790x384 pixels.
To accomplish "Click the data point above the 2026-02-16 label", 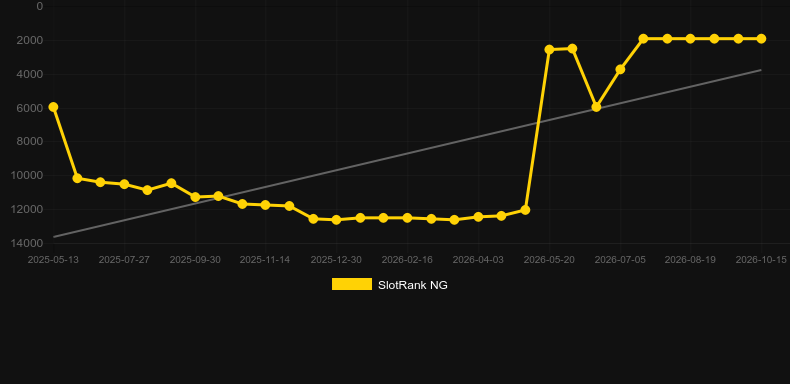I will pos(407,218).
